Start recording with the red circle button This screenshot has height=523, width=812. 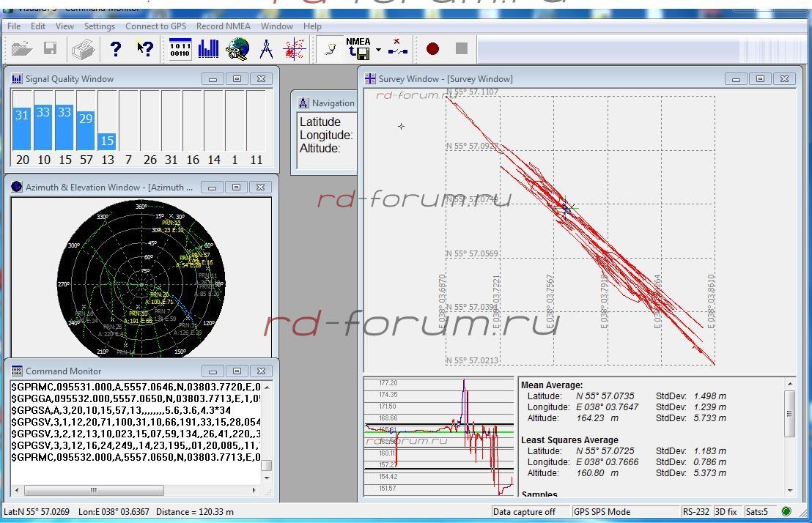point(432,49)
